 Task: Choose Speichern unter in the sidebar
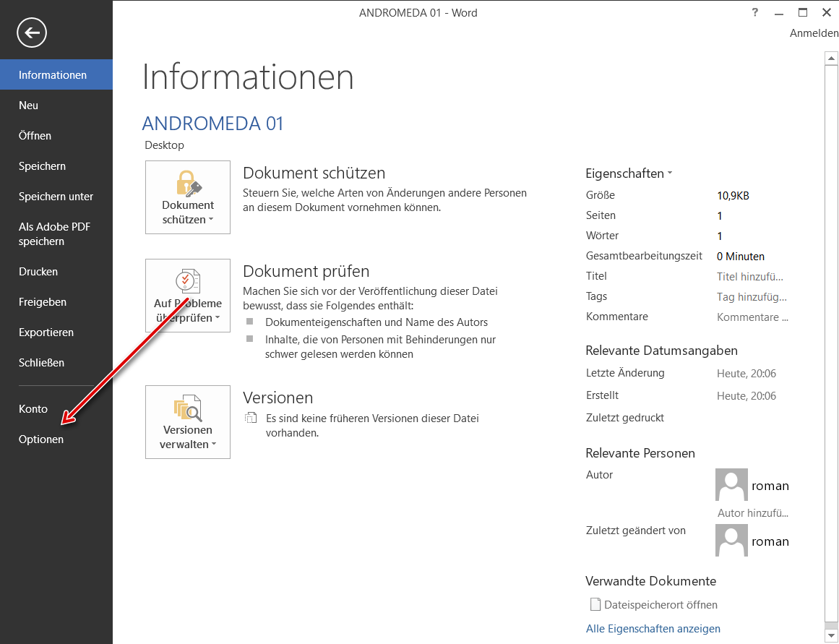(x=56, y=197)
